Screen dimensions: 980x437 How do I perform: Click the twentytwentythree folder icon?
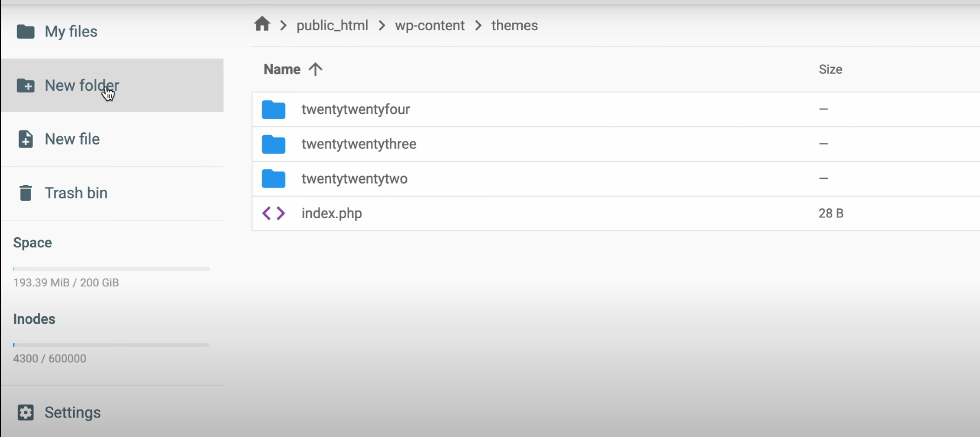coord(273,144)
